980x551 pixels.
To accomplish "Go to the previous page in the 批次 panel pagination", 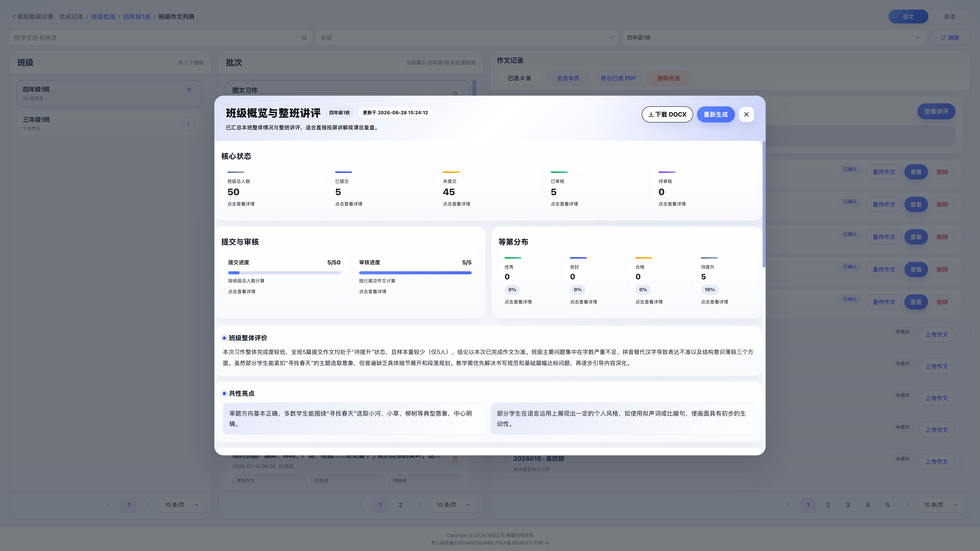I will point(361,505).
